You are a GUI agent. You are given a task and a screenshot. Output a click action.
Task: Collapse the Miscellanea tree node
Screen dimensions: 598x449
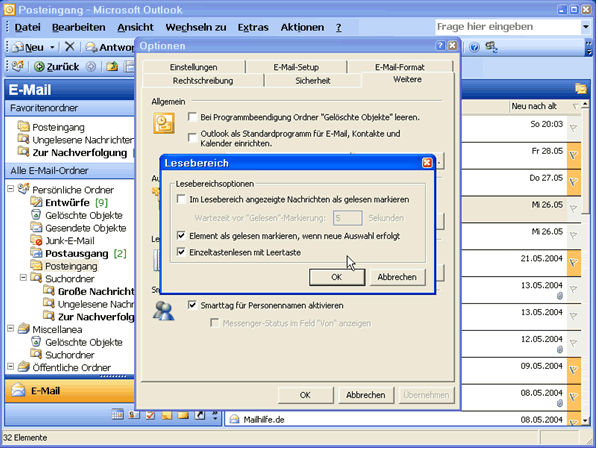coord(11,328)
